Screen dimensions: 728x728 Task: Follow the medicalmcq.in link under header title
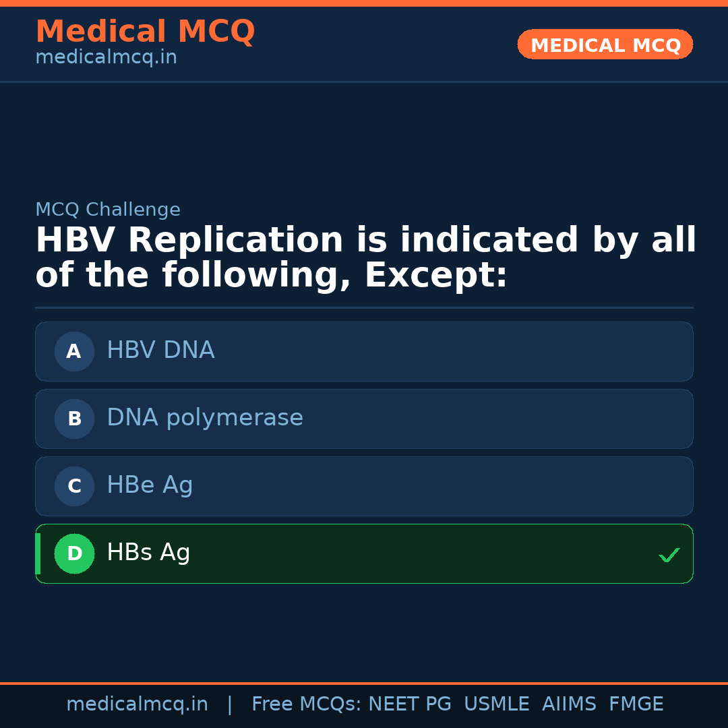106,58
